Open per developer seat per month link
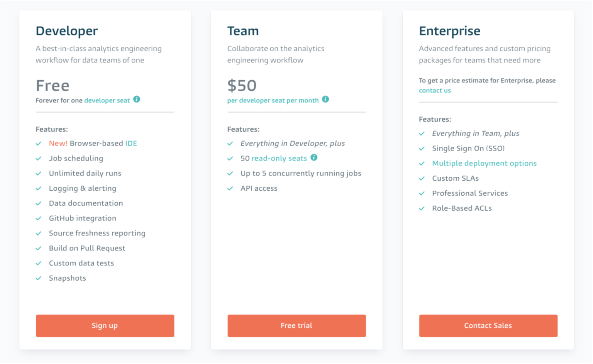This screenshot has width=593, height=364. coord(273,100)
